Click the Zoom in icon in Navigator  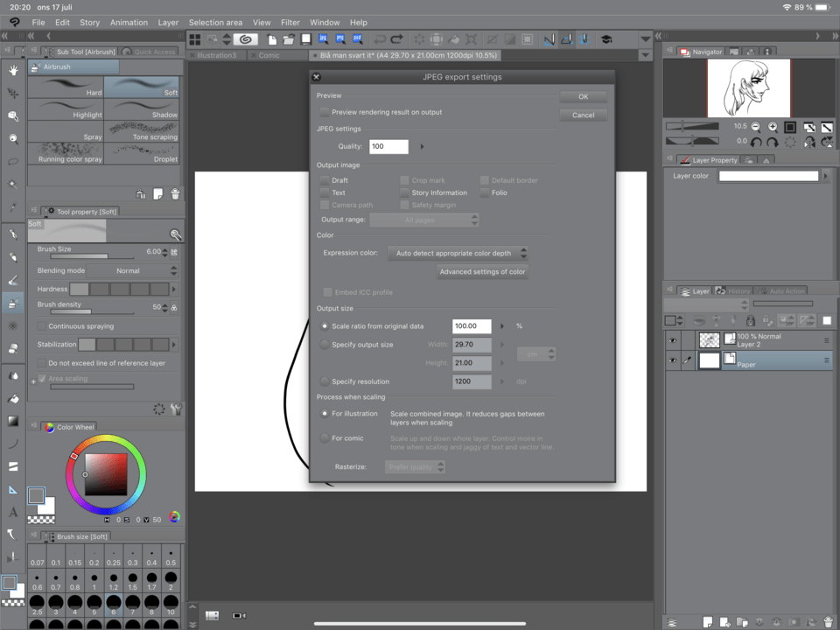[773, 127]
